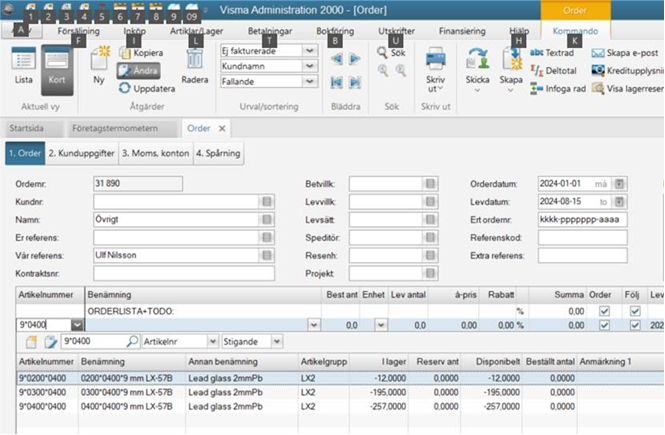Switch to 2. Kunduppgifter tab
The width and height of the screenshot is (665, 435).
[81, 153]
